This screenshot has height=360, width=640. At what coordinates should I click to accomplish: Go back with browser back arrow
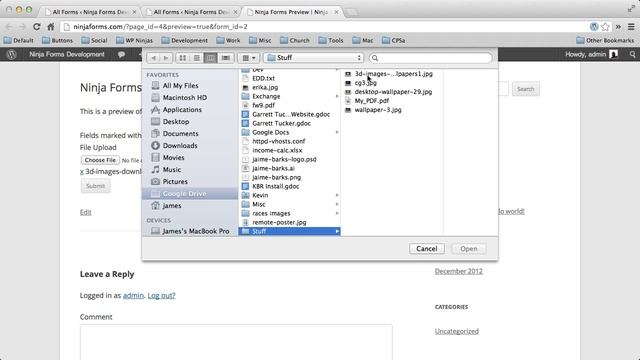point(9,27)
